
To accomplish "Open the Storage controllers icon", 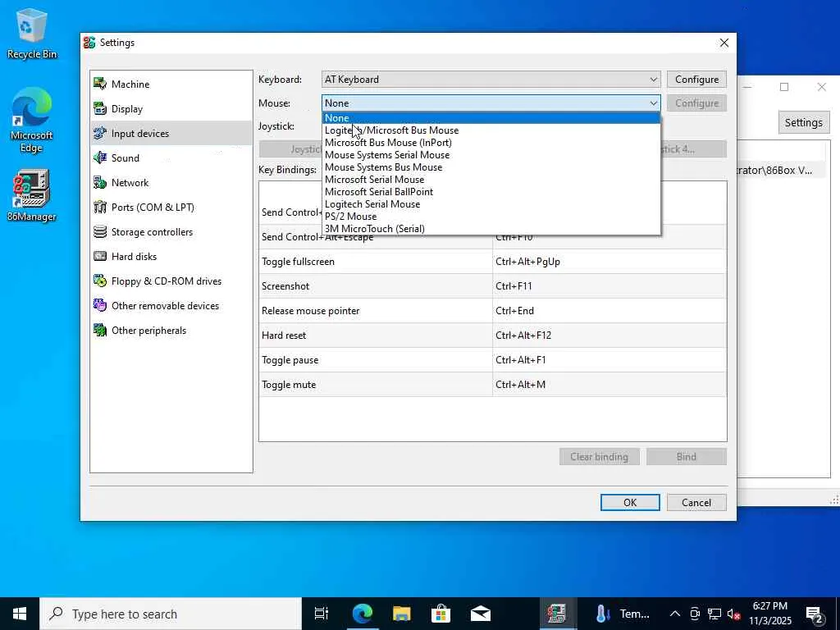I will [x=100, y=232].
